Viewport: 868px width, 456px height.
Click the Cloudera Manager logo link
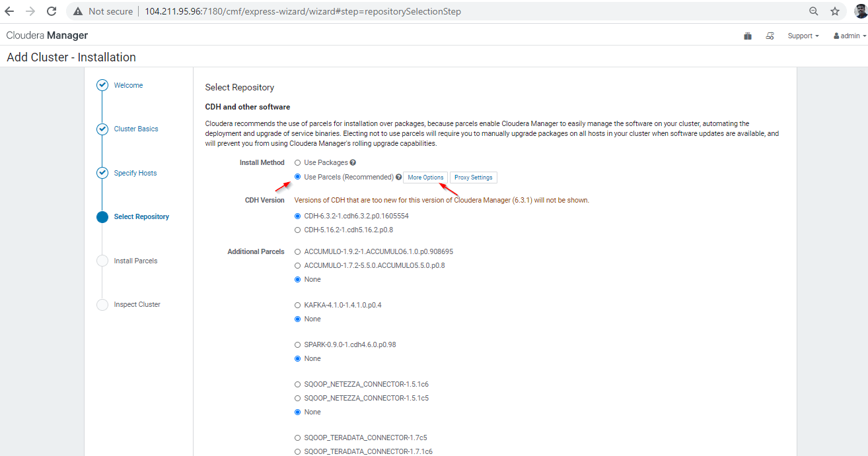tap(47, 36)
